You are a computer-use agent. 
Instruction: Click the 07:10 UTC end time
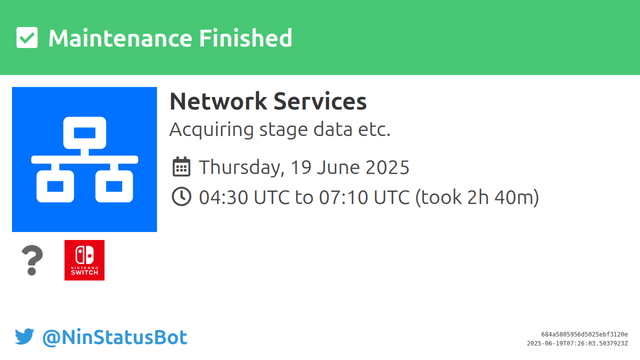tap(364, 198)
